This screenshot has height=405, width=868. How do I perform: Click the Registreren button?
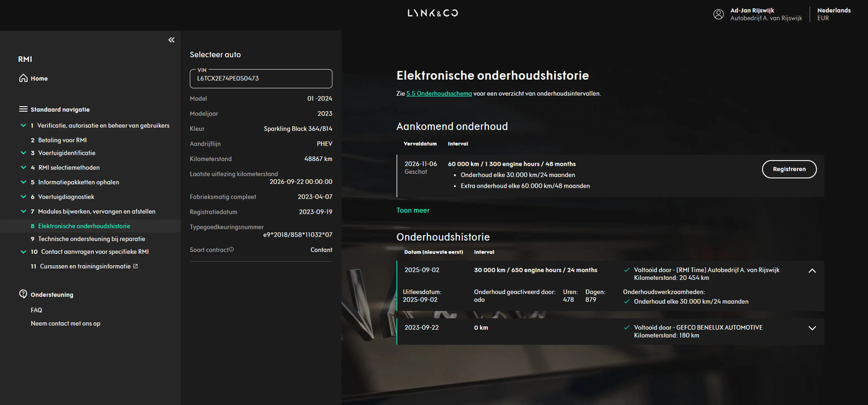click(x=789, y=169)
